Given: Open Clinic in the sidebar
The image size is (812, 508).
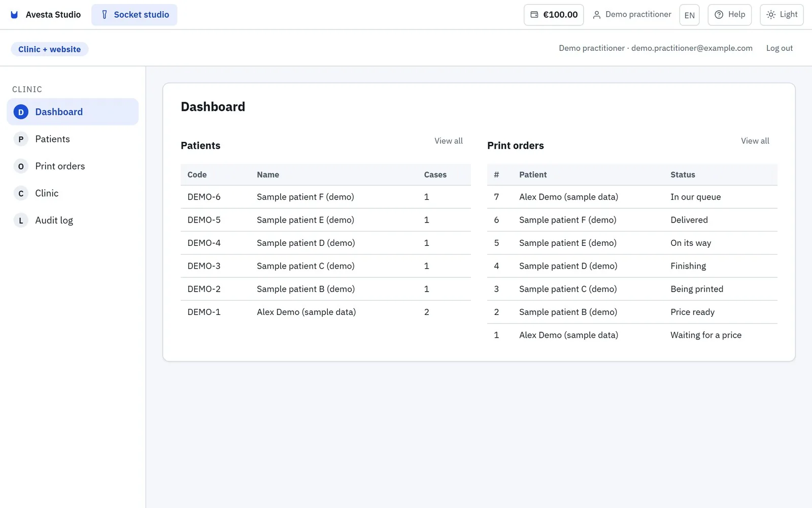Looking at the screenshot, I should click(x=73, y=193).
